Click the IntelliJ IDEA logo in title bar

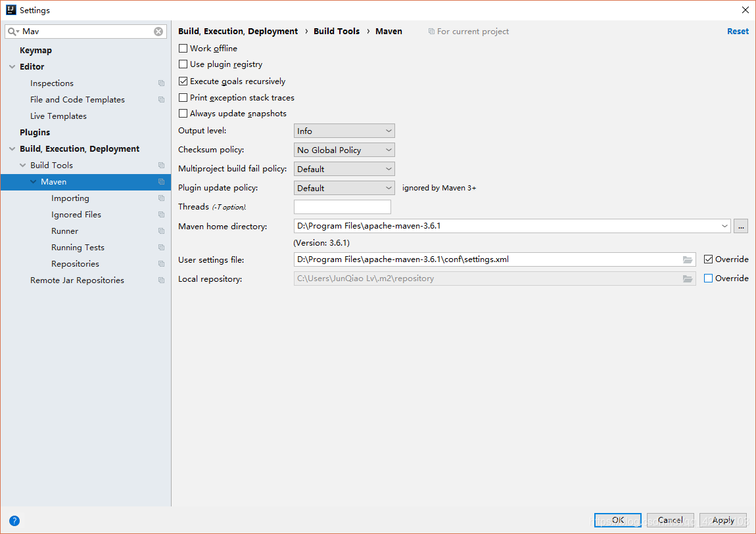pyautogui.click(x=11, y=10)
